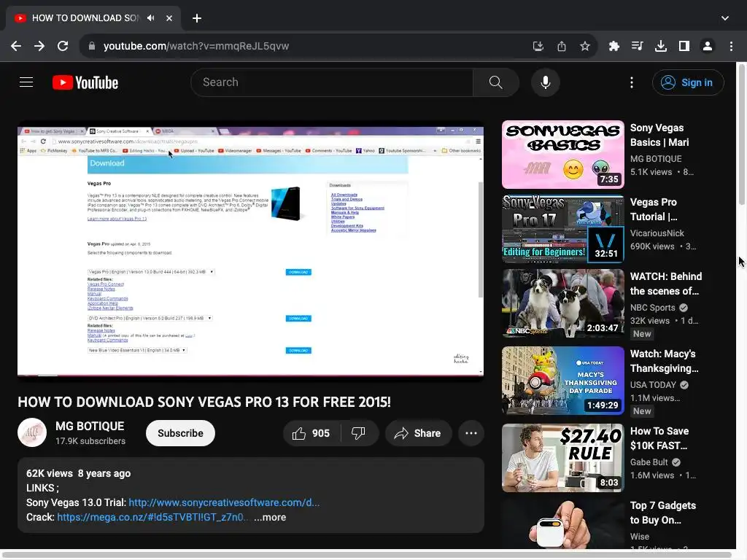Bookmark this page with the star

585,46
